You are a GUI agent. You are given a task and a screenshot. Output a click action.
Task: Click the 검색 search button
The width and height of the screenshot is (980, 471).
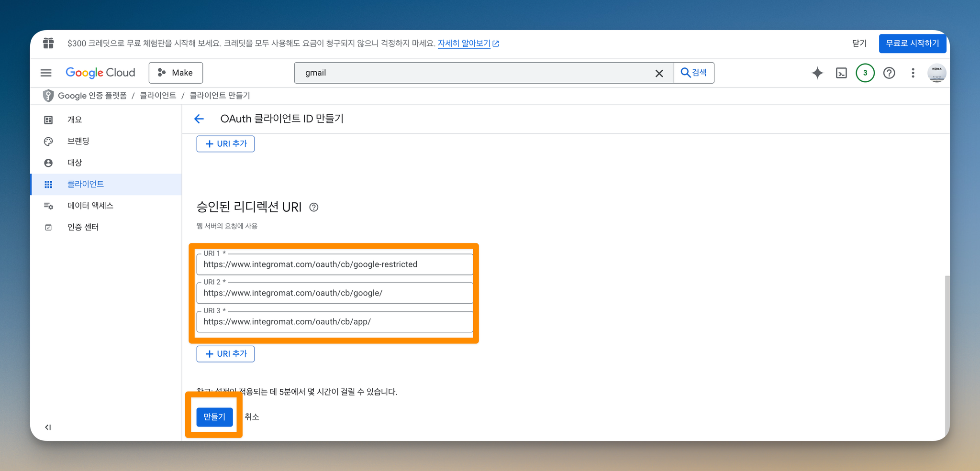(x=694, y=73)
